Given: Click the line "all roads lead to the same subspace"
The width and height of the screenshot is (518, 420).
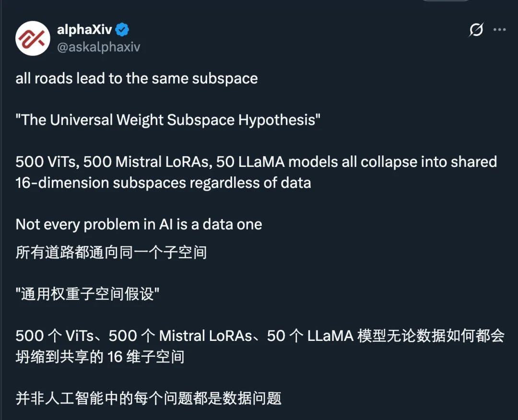Looking at the screenshot, I should tap(137, 79).
